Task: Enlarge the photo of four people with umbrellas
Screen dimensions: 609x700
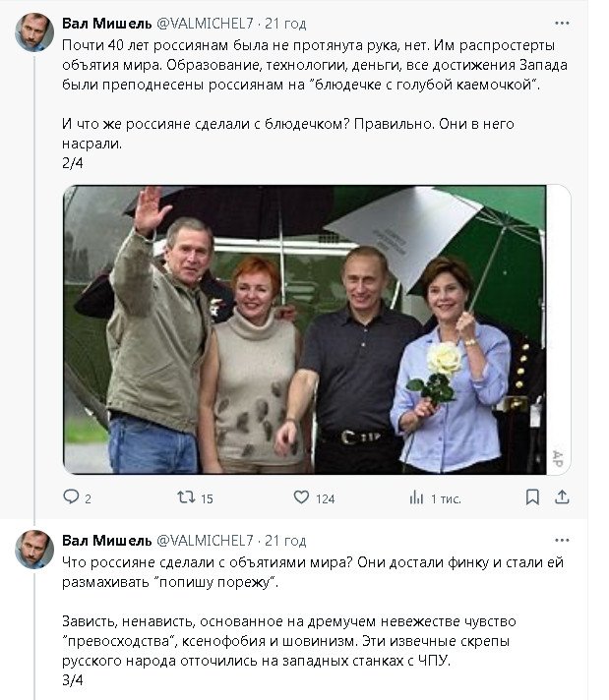Action: 317,329
